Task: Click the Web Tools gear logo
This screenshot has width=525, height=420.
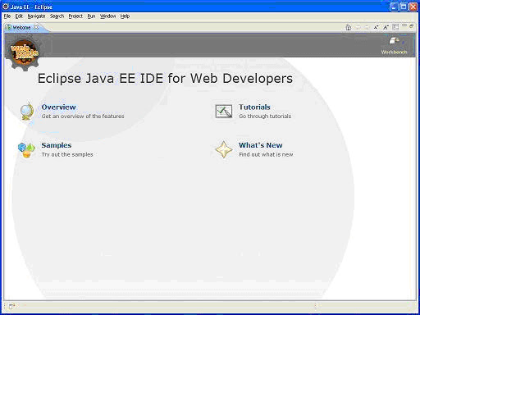Action: [x=24, y=53]
